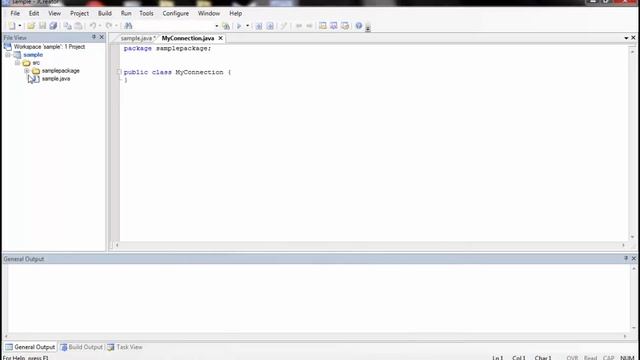Select the src folder in the tree
Screen dimensions: 640x360
36,63
